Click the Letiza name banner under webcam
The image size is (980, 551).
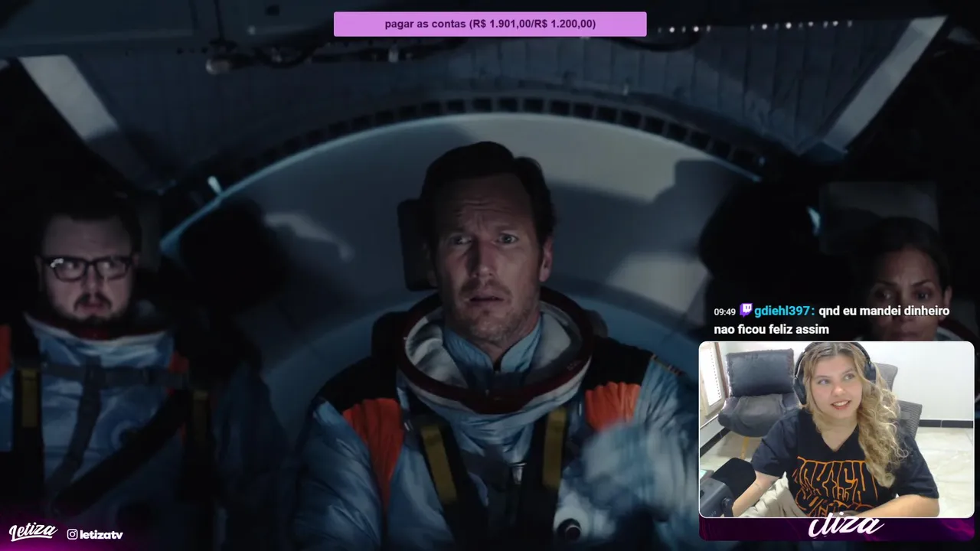[x=836, y=528]
